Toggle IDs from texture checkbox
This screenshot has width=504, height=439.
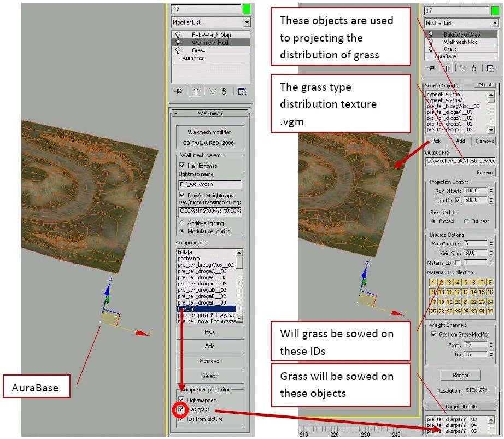[x=181, y=418]
